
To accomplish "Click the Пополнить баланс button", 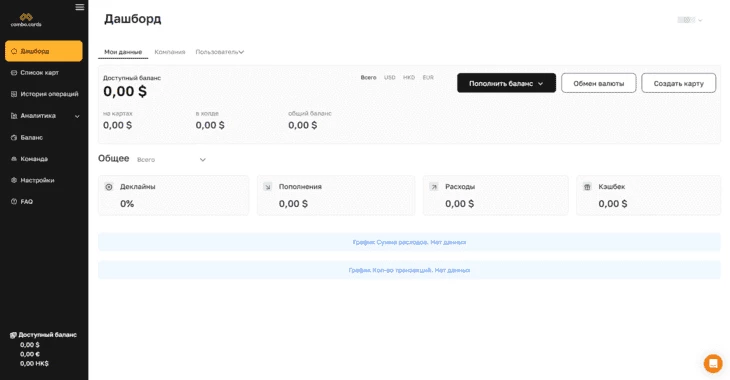I will point(506,83).
